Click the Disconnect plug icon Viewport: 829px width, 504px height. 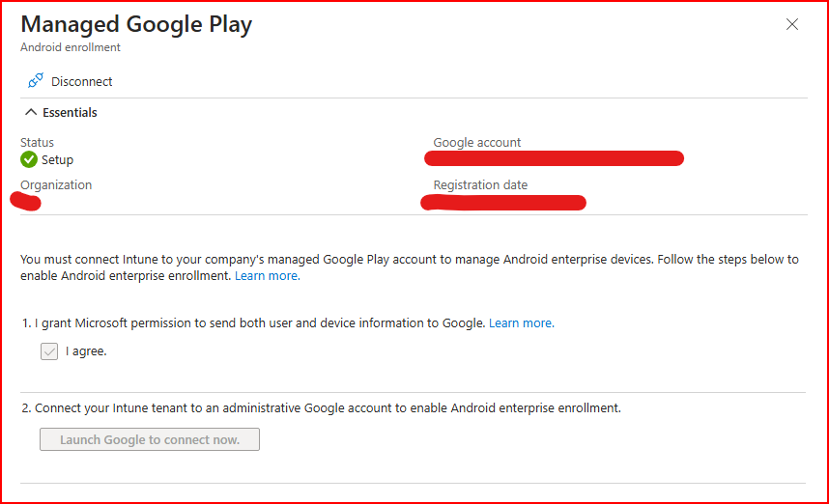pos(36,81)
